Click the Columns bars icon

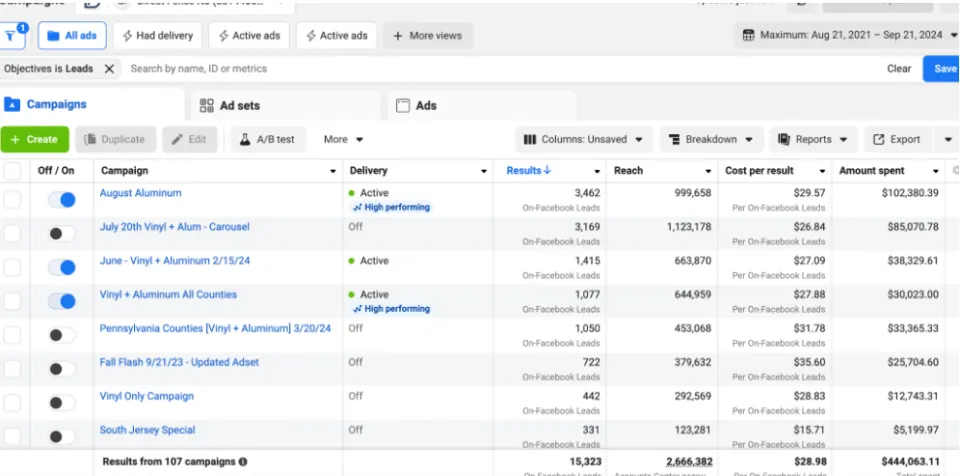[530, 140]
